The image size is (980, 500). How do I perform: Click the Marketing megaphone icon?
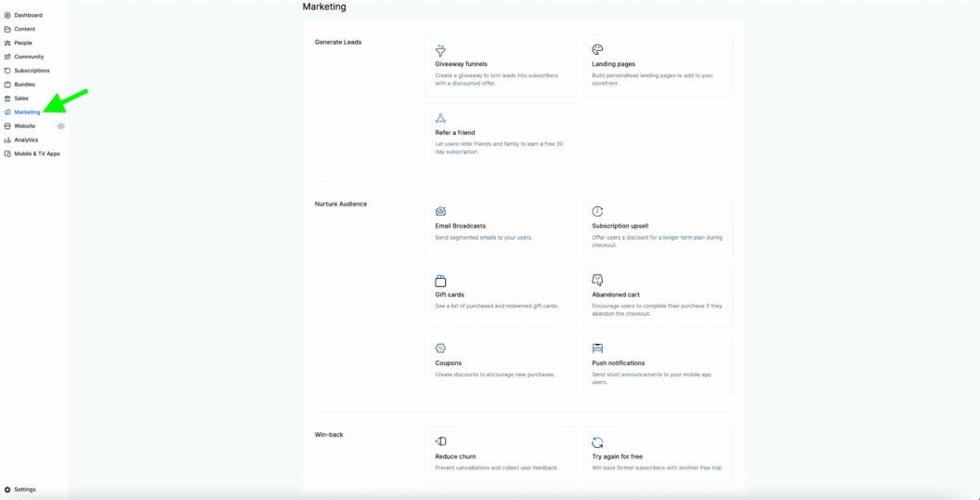tap(7, 112)
